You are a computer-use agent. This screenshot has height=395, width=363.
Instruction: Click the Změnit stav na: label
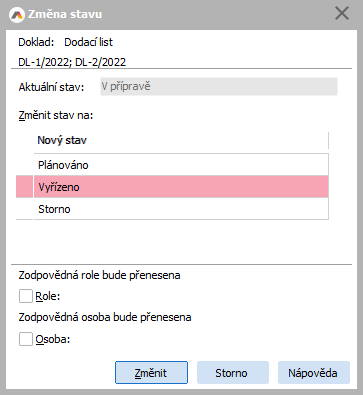(x=56, y=115)
